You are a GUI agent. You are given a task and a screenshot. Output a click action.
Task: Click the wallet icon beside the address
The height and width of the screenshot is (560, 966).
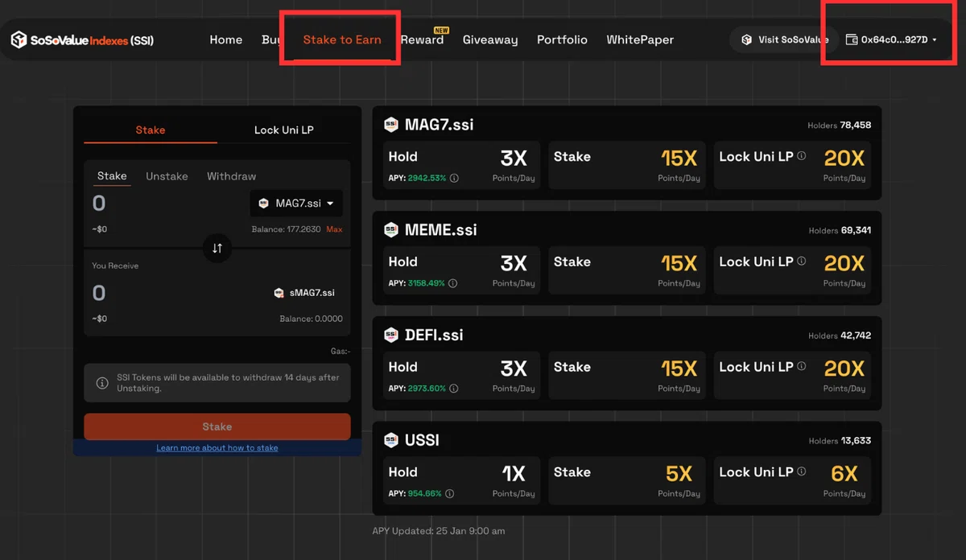click(852, 39)
